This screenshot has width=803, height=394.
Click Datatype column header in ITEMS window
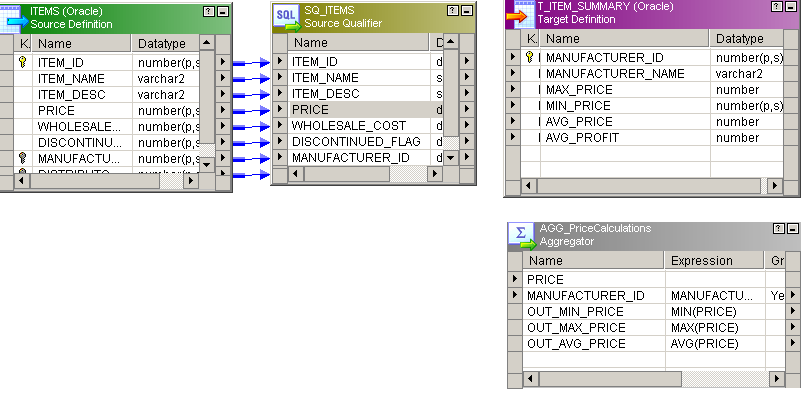tap(165, 44)
